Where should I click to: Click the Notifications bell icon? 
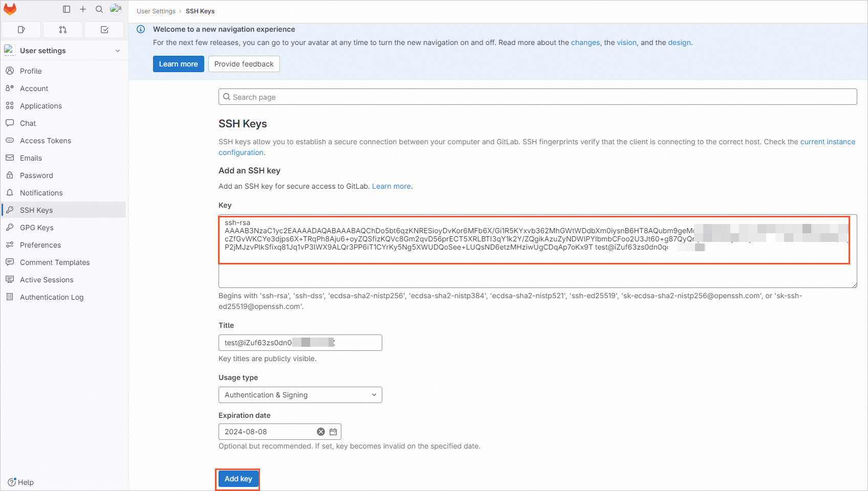[10, 192]
